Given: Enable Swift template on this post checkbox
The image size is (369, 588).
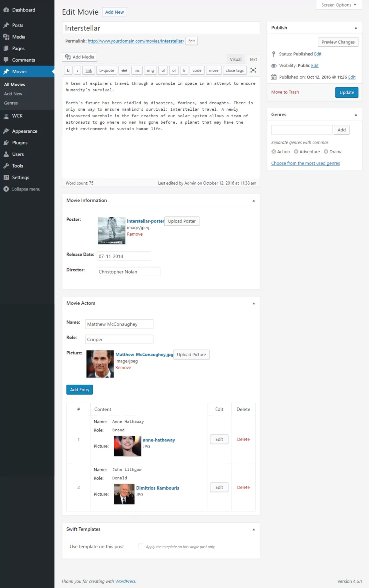Looking at the screenshot, I should [140, 546].
